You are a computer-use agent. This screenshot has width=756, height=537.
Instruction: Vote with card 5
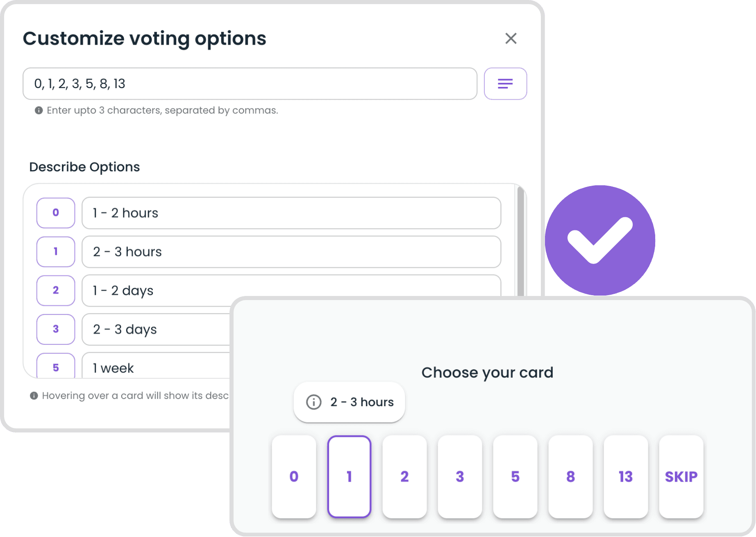click(x=515, y=476)
